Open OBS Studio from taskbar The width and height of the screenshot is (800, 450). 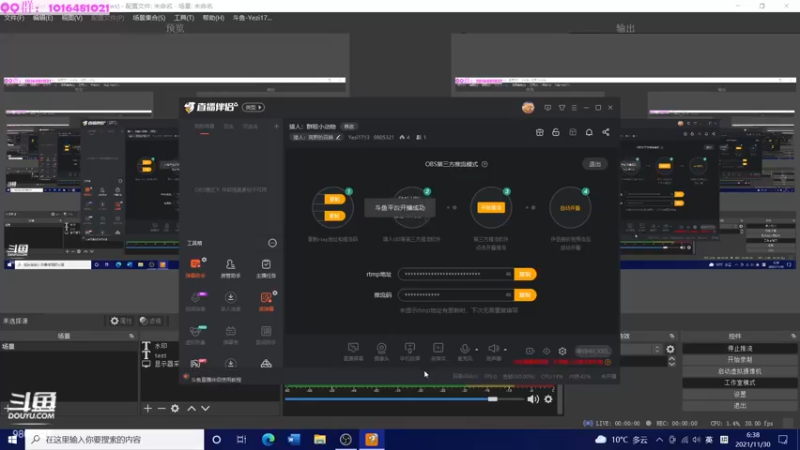[x=345, y=439]
